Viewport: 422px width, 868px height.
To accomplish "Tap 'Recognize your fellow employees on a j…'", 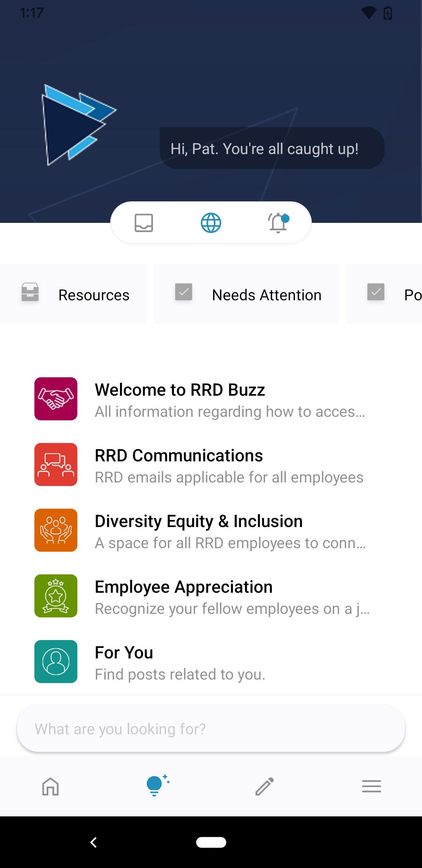I will pos(232,609).
